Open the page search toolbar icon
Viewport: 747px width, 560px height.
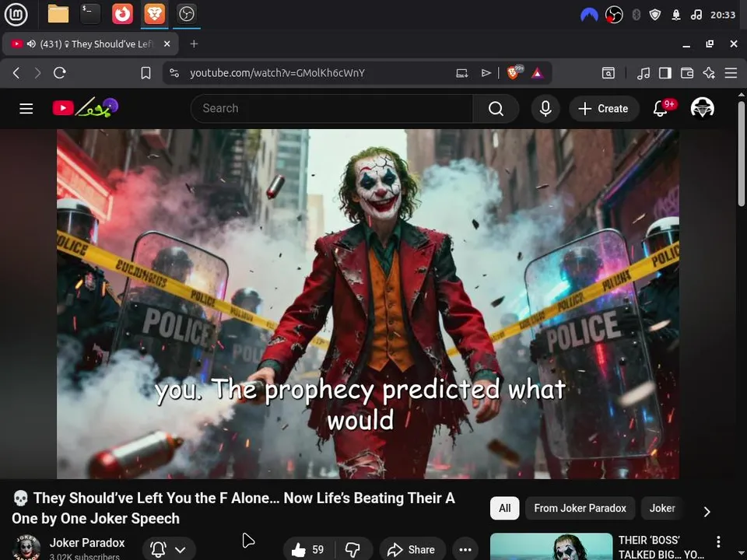pyautogui.click(x=608, y=73)
